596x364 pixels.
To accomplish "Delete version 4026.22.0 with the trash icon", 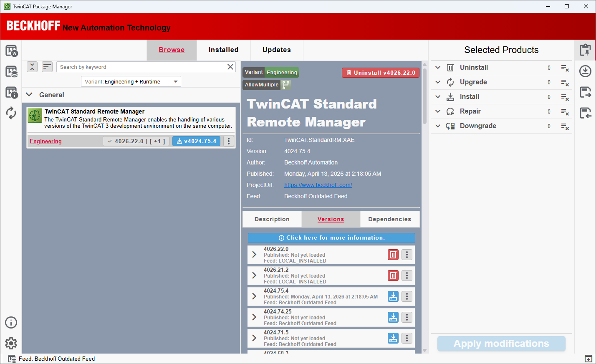I will (x=393, y=255).
